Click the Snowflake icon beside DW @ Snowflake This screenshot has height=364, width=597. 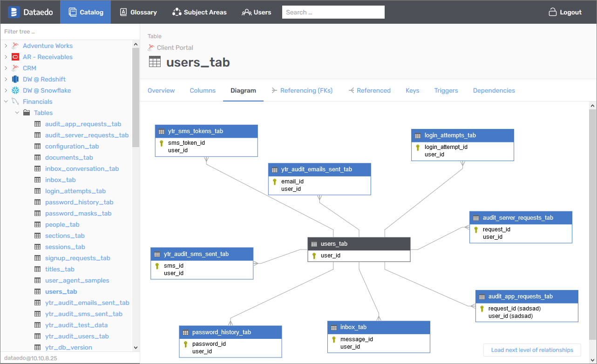[15, 90]
